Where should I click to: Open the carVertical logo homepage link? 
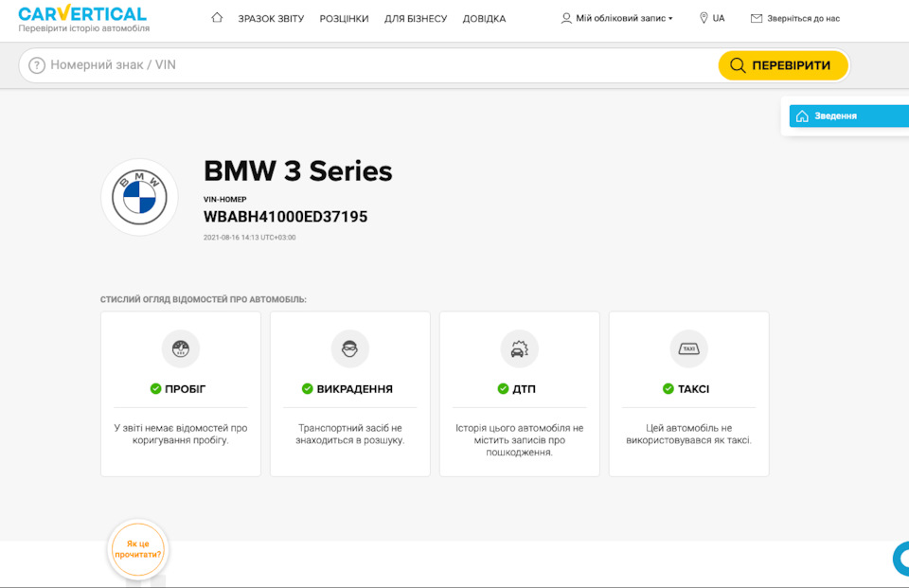[x=82, y=13]
